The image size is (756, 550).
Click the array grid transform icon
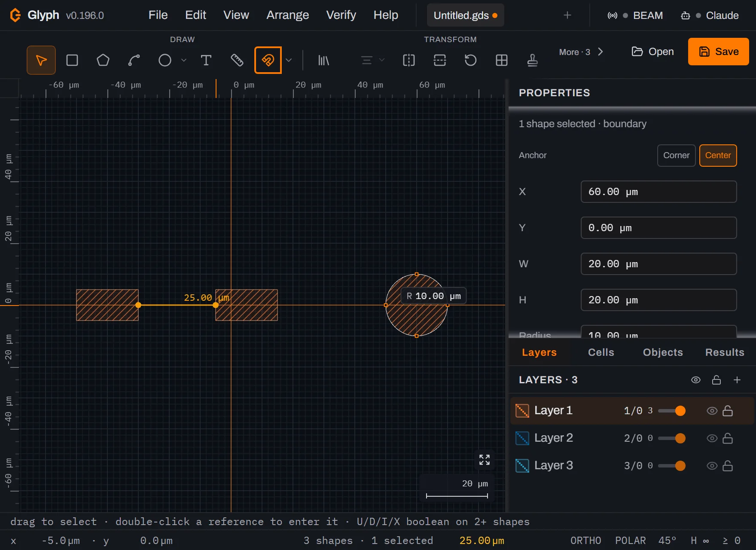[502, 60]
